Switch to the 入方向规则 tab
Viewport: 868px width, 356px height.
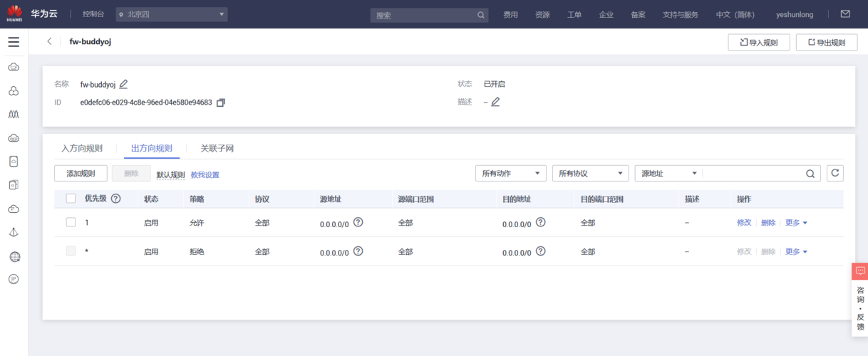click(x=82, y=148)
